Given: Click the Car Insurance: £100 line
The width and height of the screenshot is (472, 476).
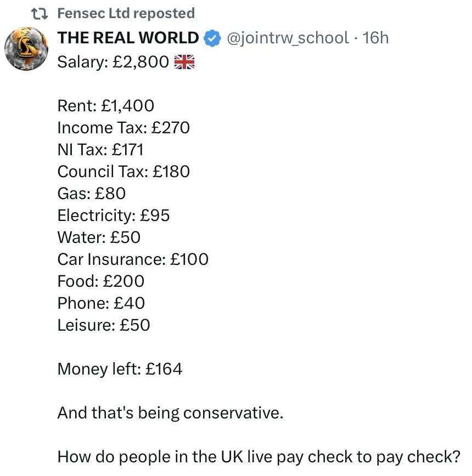Looking at the screenshot, I should tap(133, 259).
